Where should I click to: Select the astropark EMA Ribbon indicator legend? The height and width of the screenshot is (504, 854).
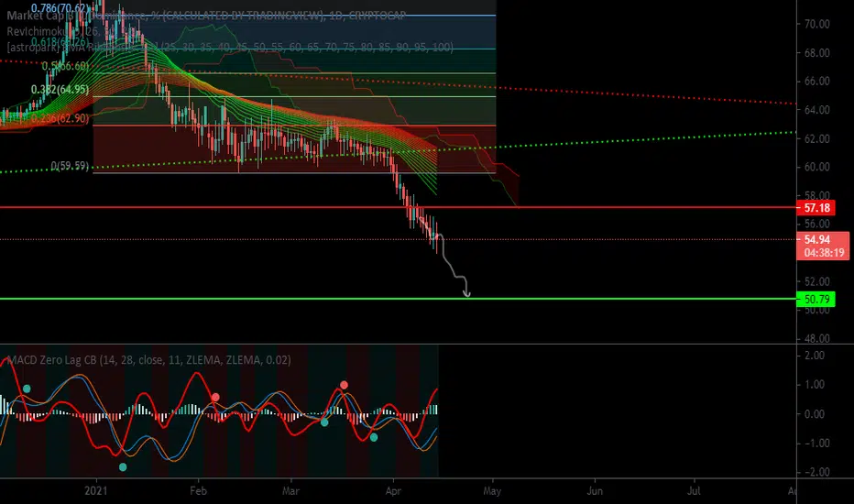pyautogui.click(x=230, y=48)
